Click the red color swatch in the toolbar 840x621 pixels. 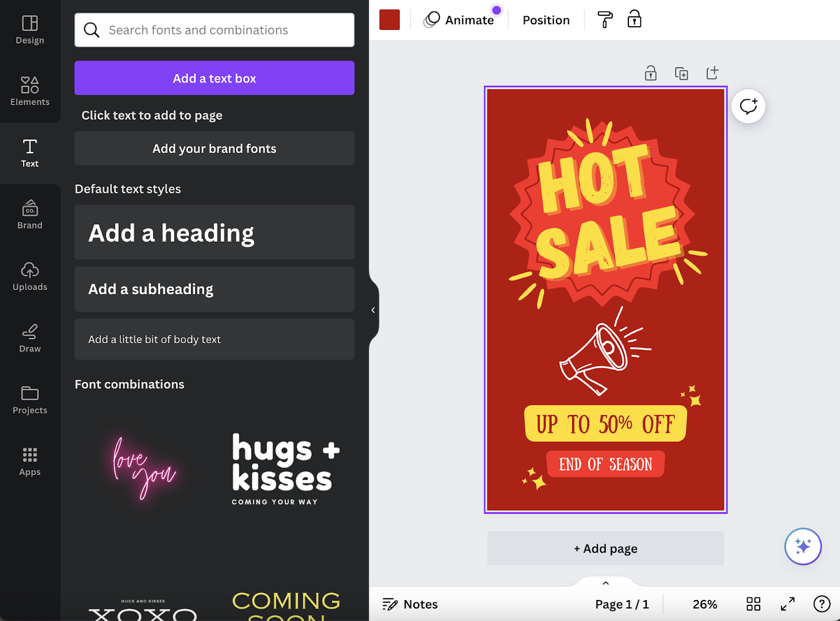(x=389, y=19)
